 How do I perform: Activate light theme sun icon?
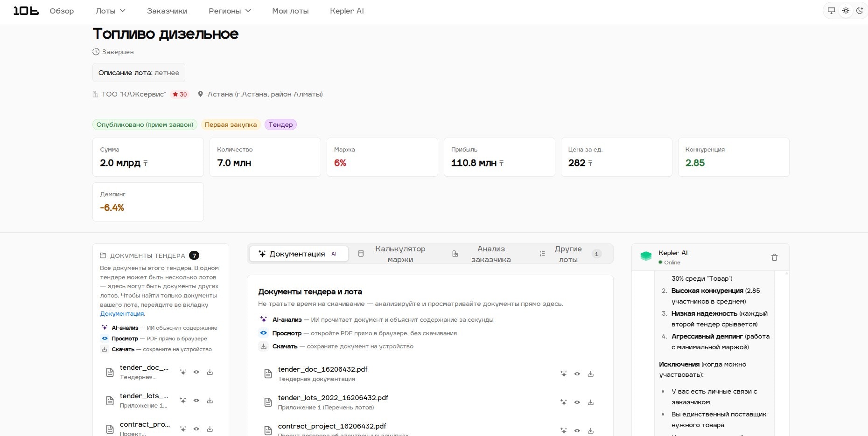click(x=846, y=11)
